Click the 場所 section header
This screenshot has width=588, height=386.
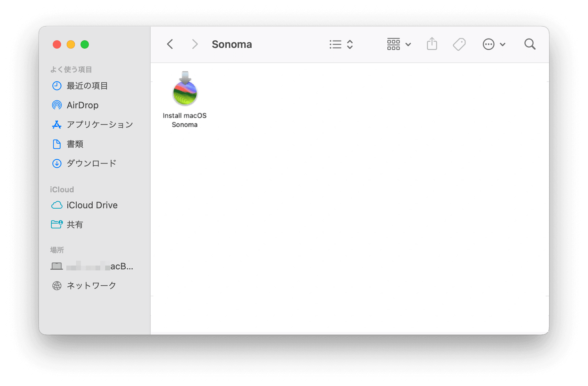tap(57, 250)
